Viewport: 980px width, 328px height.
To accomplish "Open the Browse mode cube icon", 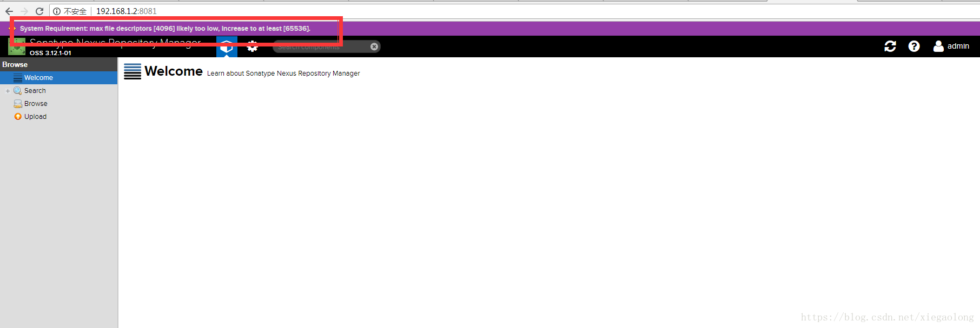I will 227,46.
